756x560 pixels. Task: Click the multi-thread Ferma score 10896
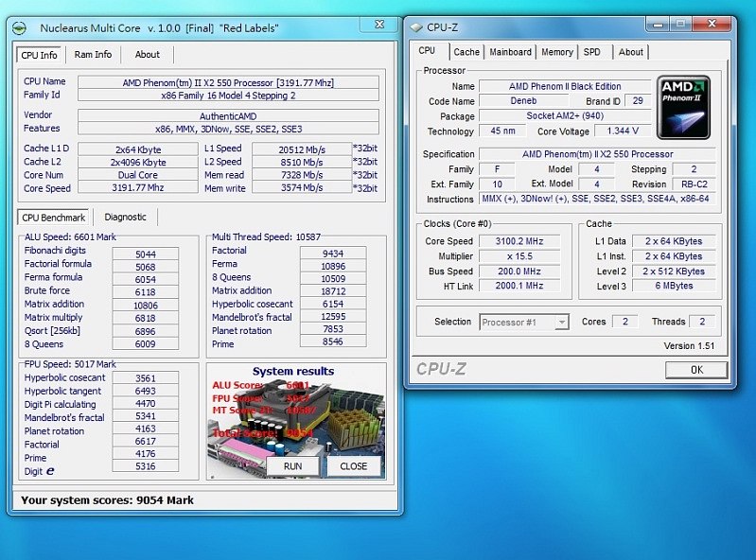click(333, 266)
